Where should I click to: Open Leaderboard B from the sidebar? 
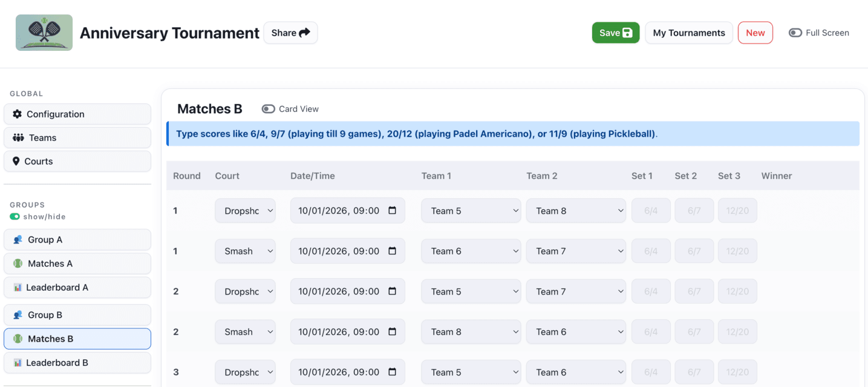pos(77,362)
